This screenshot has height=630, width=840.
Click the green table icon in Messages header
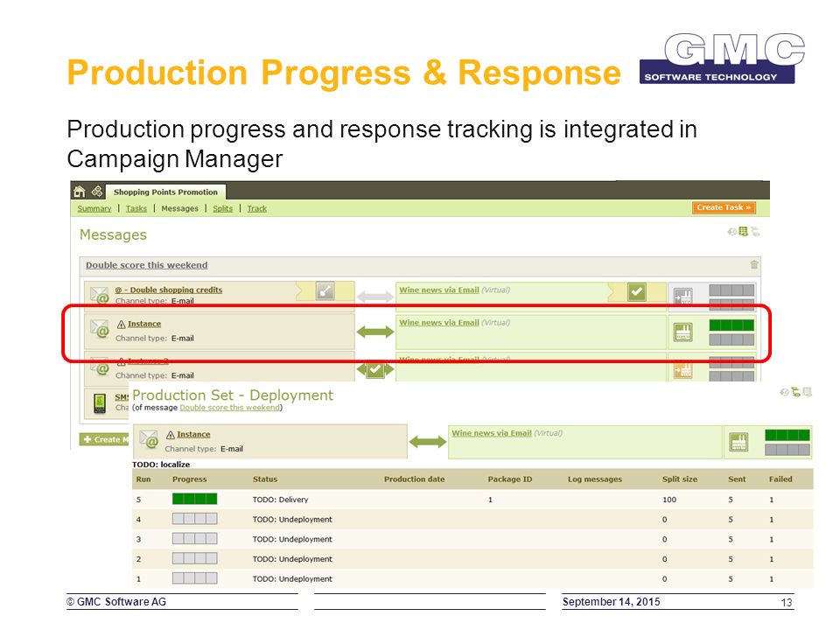743,231
